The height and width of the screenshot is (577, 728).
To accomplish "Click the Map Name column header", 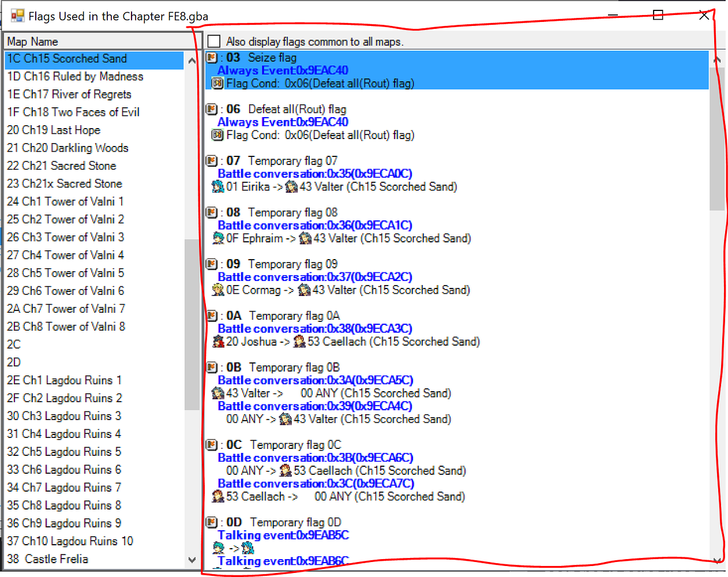I will [30, 41].
